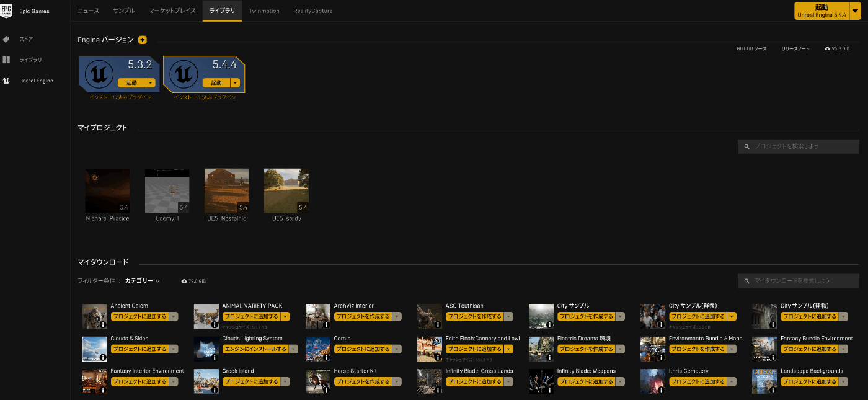Launch engine version 5.4.4 from its card

click(x=216, y=83)
